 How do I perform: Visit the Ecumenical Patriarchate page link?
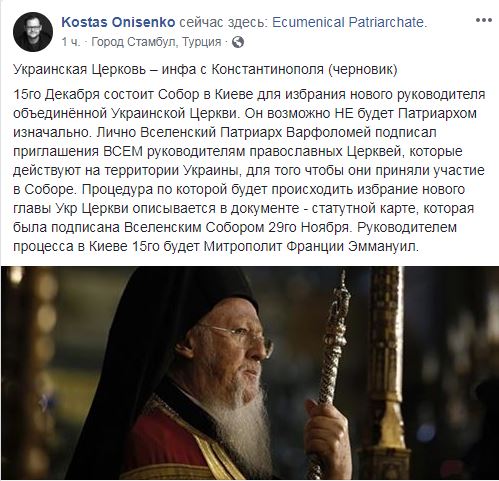pos(349,22)
